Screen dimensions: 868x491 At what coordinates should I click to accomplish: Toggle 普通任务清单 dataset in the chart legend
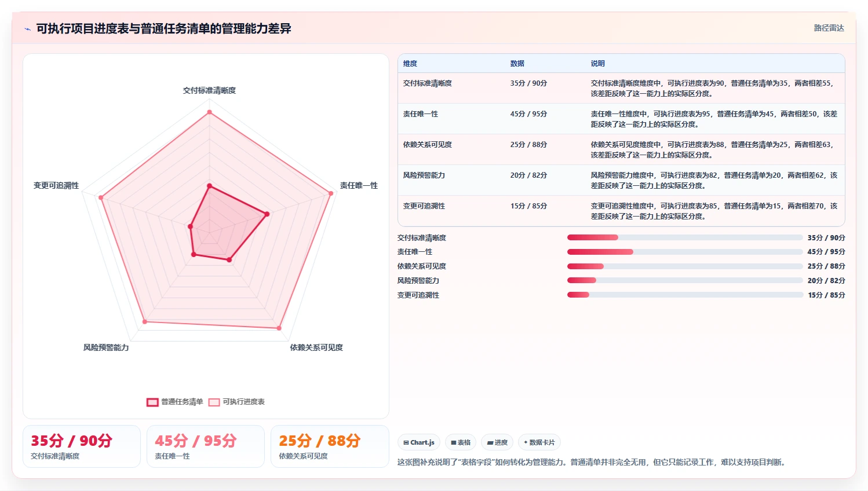[175, 402]
